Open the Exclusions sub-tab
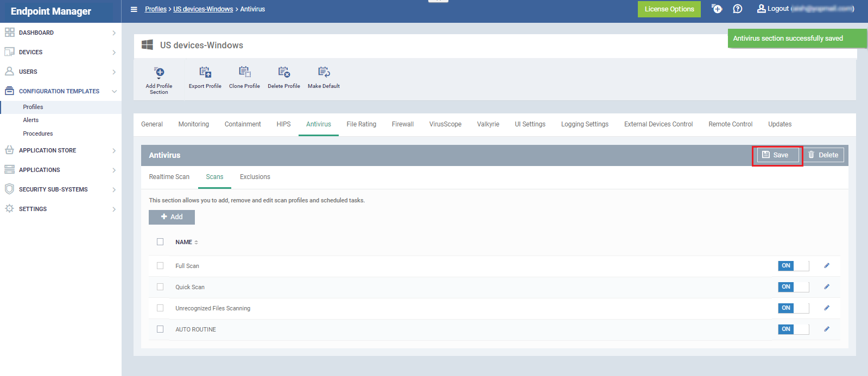The width and height of the screenshot is (868, 376). (255, 177)
